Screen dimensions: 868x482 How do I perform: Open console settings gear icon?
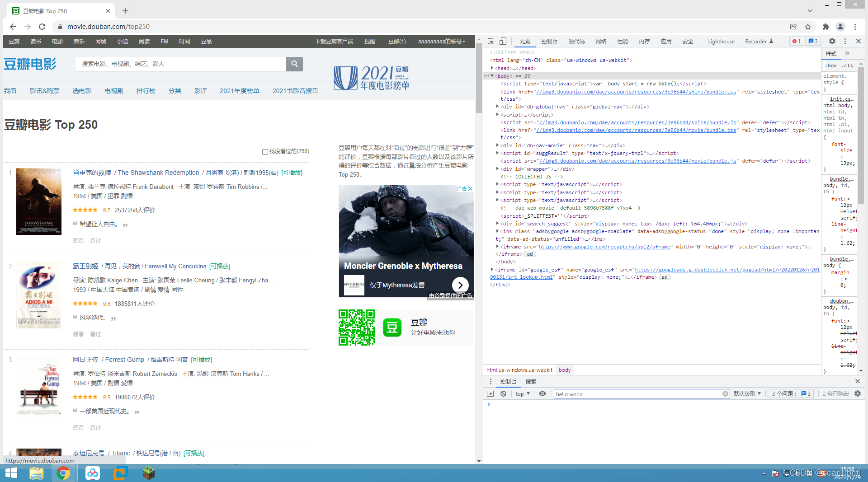coord(858,394)
